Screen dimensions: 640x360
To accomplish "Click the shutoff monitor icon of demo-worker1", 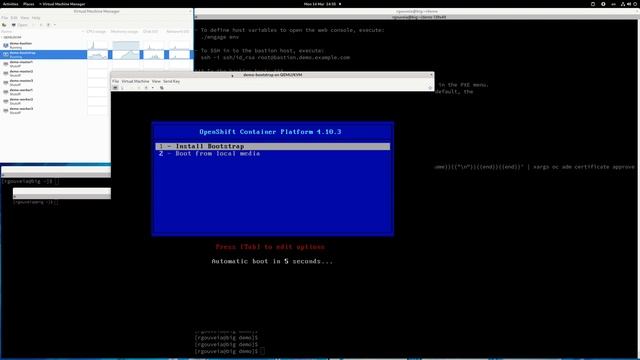I will (6, 92).
